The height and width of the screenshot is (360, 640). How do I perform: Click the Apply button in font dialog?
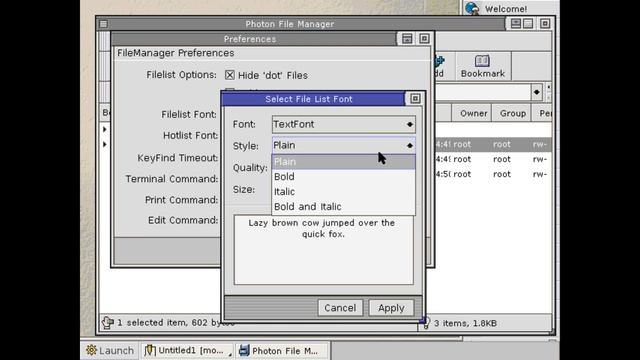(391, 308)
